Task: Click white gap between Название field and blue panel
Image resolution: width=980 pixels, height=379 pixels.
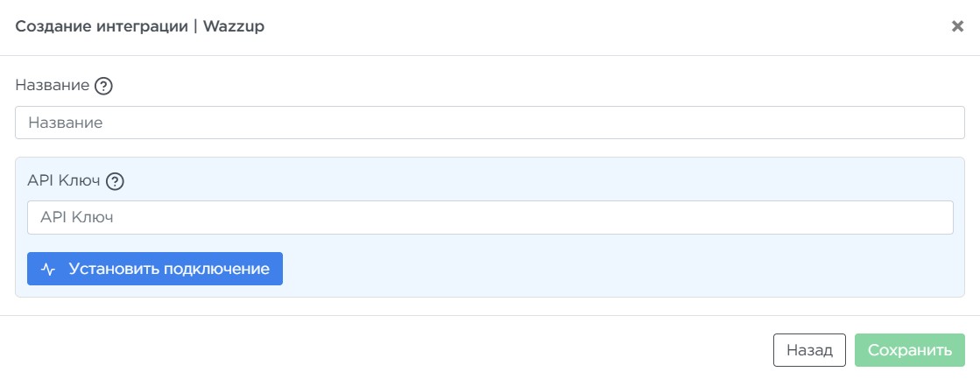Action: tap(490, 148)
